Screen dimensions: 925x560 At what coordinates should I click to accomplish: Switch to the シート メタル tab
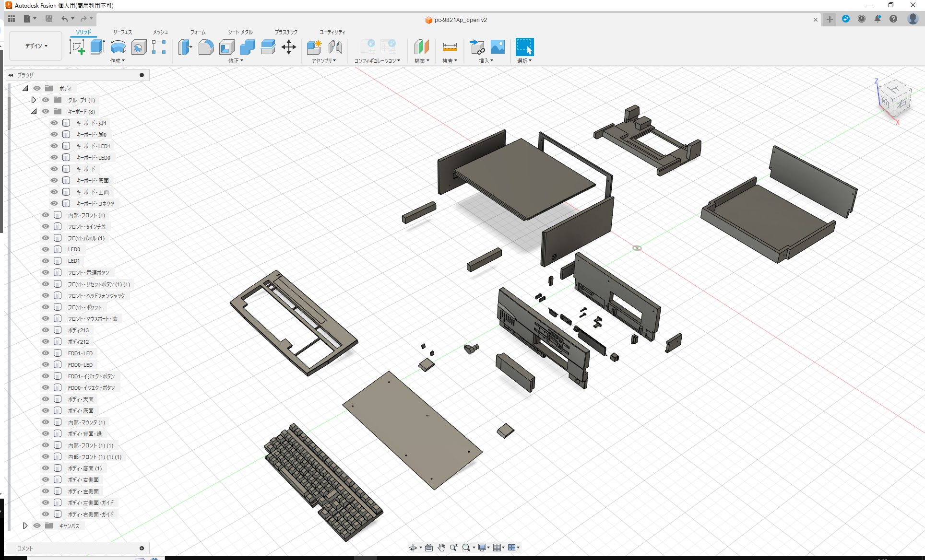239,32
